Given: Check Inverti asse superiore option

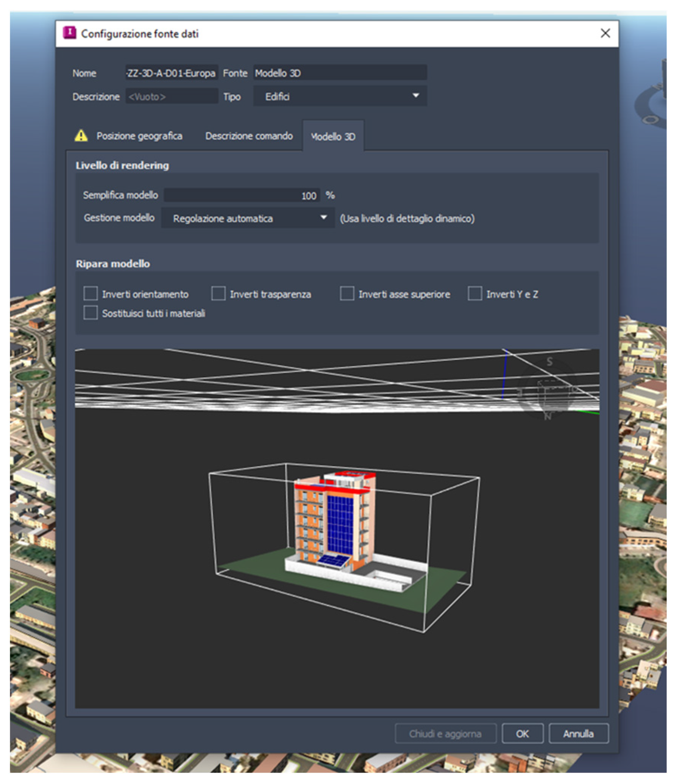Looking at the screenshot, I should pos(347,294).
